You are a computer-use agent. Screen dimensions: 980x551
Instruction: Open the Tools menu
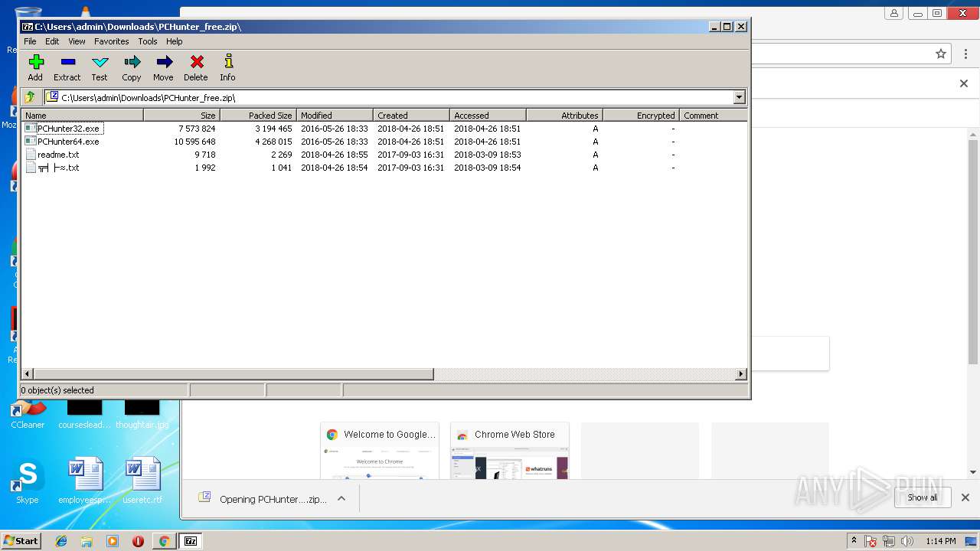148,41
